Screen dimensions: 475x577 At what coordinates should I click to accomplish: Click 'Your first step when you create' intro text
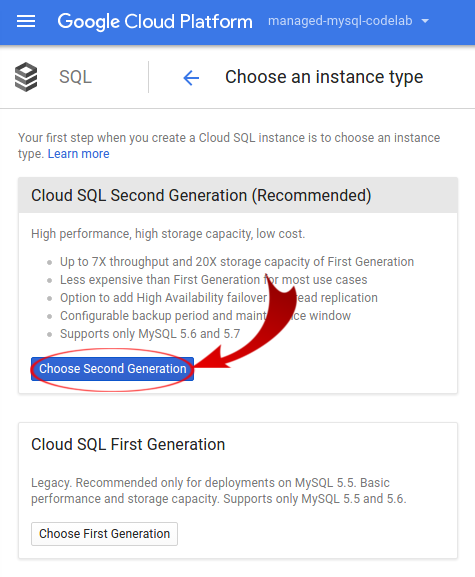tap(229, 145)
